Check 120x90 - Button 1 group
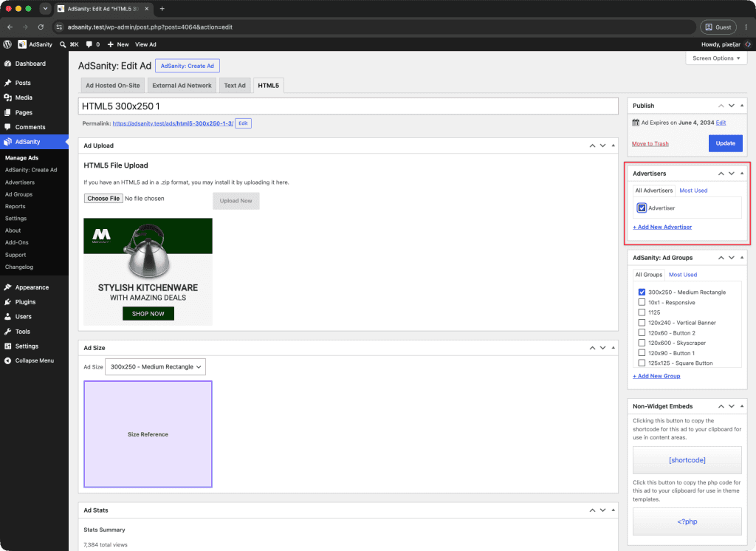Viewport: 756px width, 551px height. point(642,353)
